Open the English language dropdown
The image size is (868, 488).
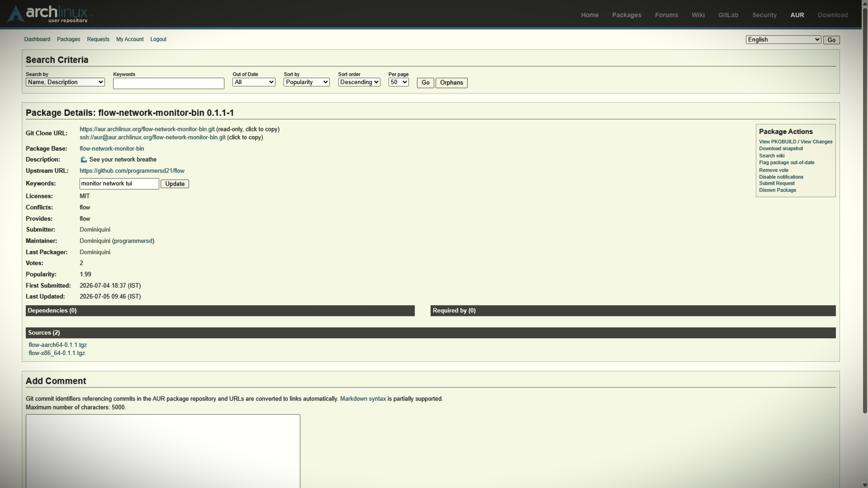783,40
